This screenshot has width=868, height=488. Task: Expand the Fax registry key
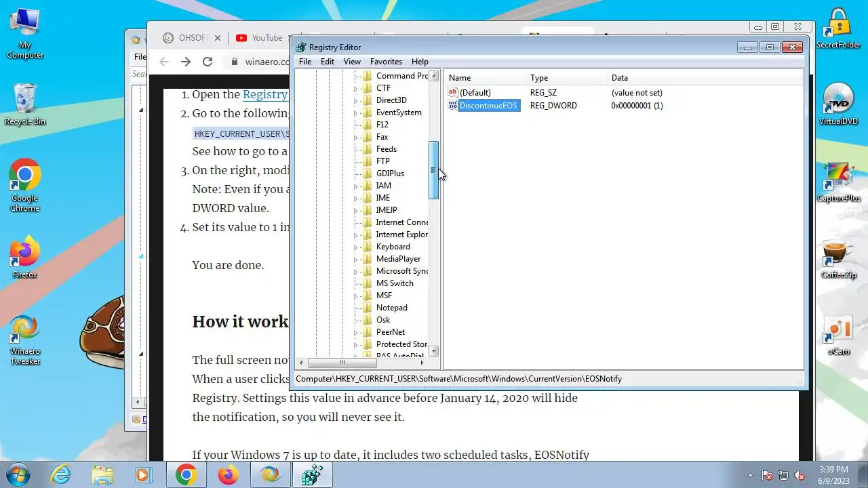[x=355, y=137]
